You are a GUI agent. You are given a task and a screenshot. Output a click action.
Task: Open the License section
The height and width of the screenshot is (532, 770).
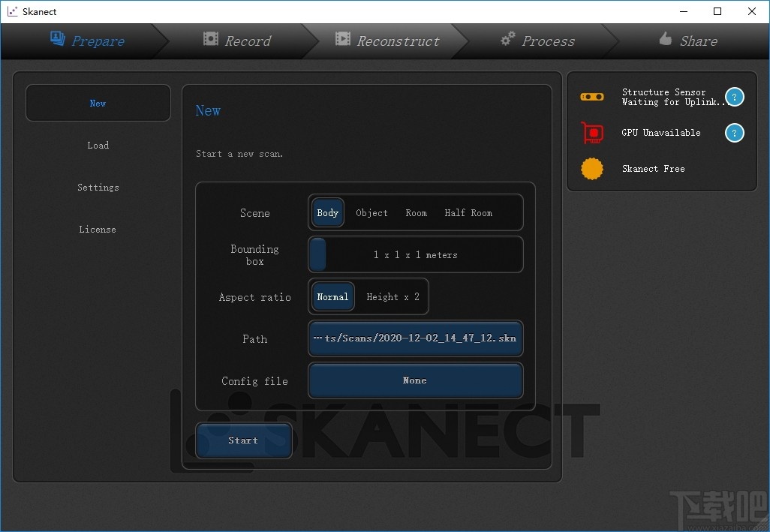click(98, 229)
